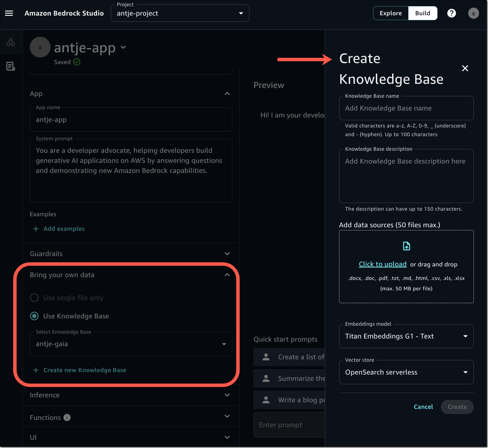The width and height of the screenshot is (488, 448).
Task: Select the Use Knowledge Base radio button
Action: point(34,316)
